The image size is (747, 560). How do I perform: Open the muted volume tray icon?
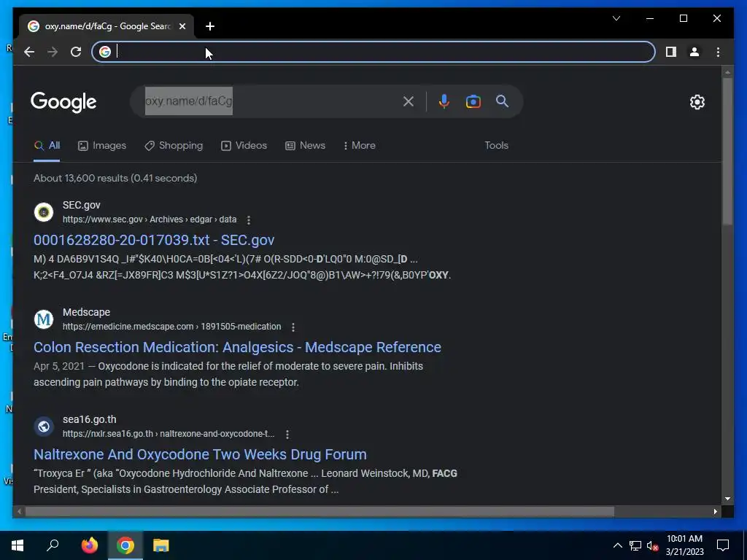[x=652, y=545]
